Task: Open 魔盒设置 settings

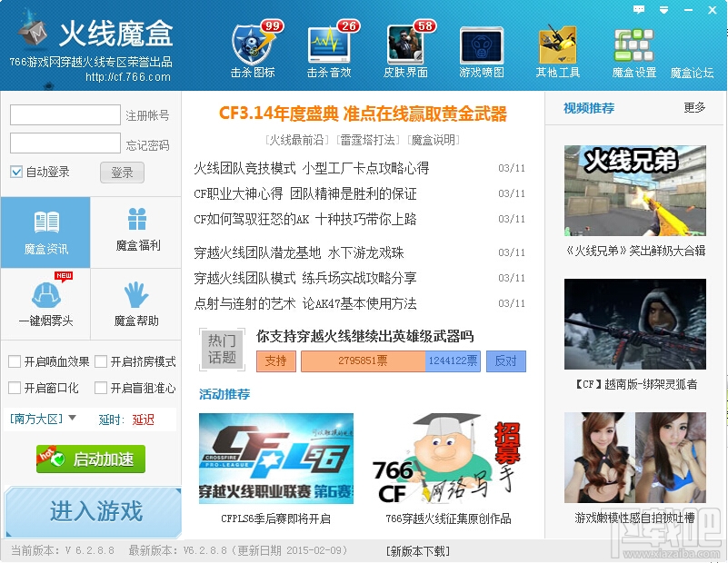Action: click(x=633, y=53)
